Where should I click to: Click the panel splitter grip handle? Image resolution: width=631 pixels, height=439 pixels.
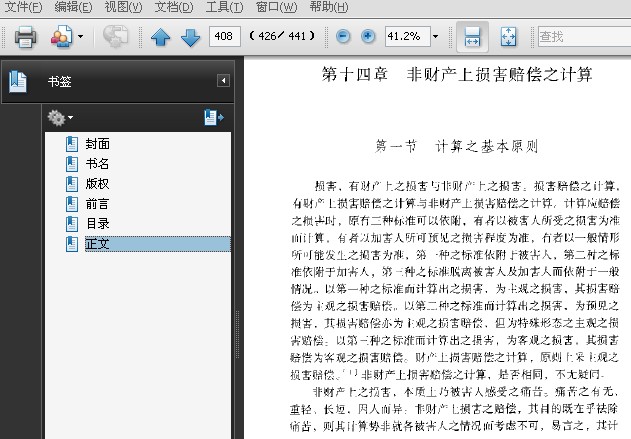pyautogui.click(x=237, y=334)
